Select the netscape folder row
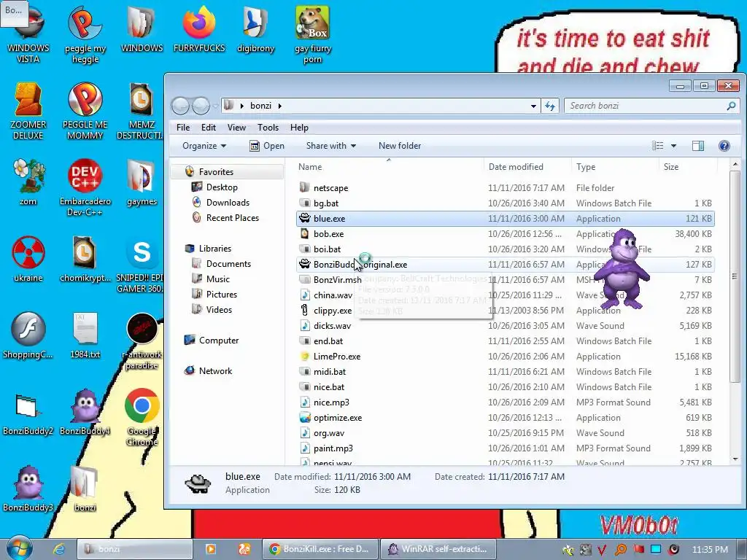This screenshot has width=747, height=560. pos(505,187)
